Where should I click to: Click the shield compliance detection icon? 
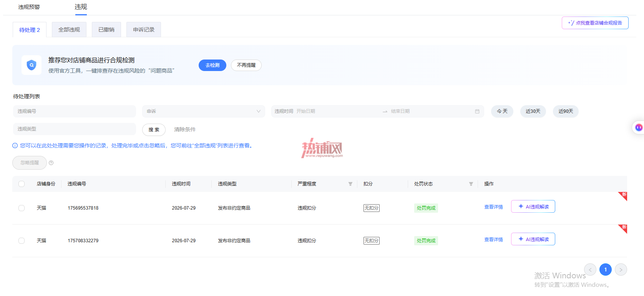(32, 65)
